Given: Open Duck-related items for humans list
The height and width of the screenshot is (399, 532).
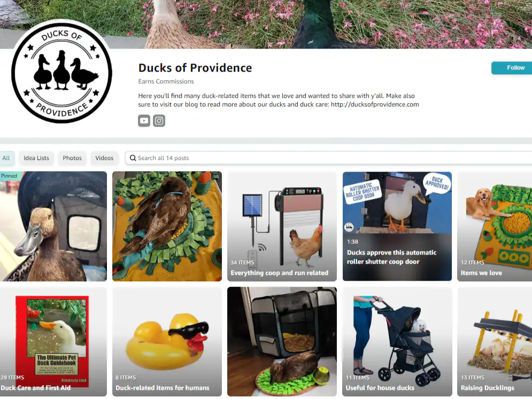Looking at the screenshot, I should point(167,342).
